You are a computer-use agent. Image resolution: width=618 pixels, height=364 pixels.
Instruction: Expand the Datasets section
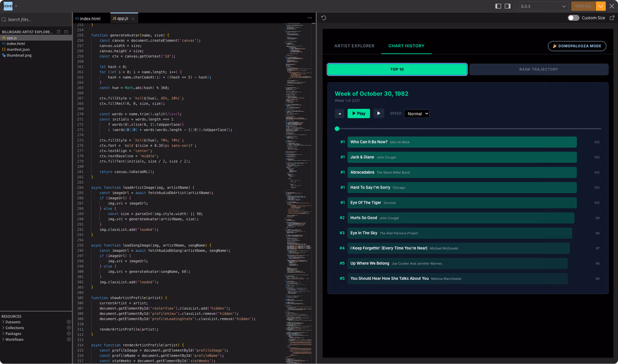13,322
